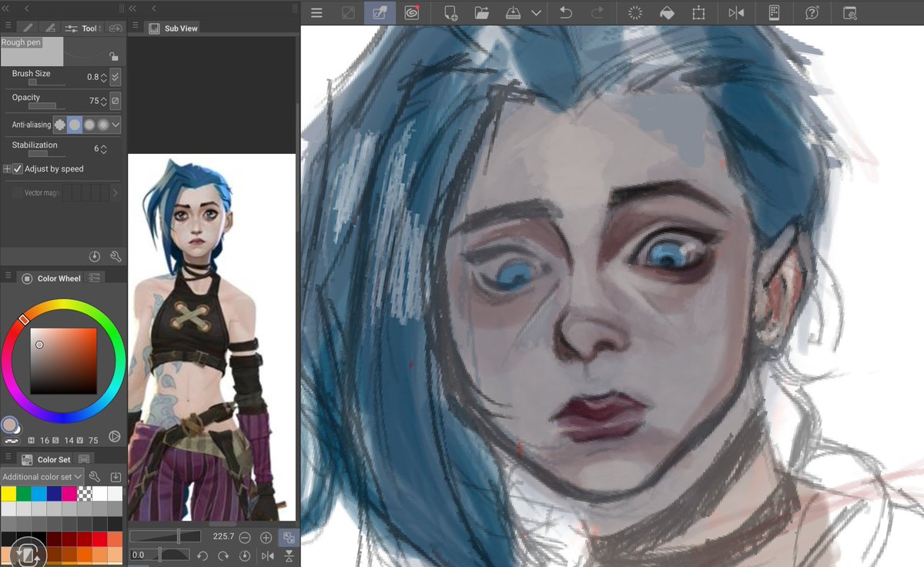924x567 pixels.
Task: Open the Additional color set dropdown
Action: [x=42, y=477]
